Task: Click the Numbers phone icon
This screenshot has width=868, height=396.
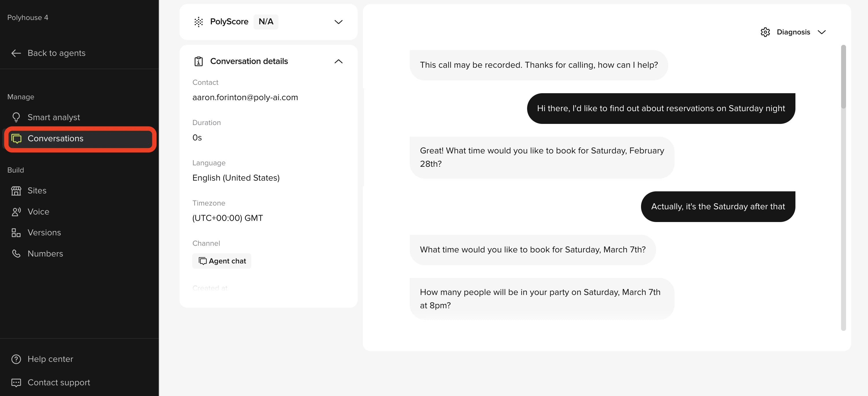Action: coord(16,254)
